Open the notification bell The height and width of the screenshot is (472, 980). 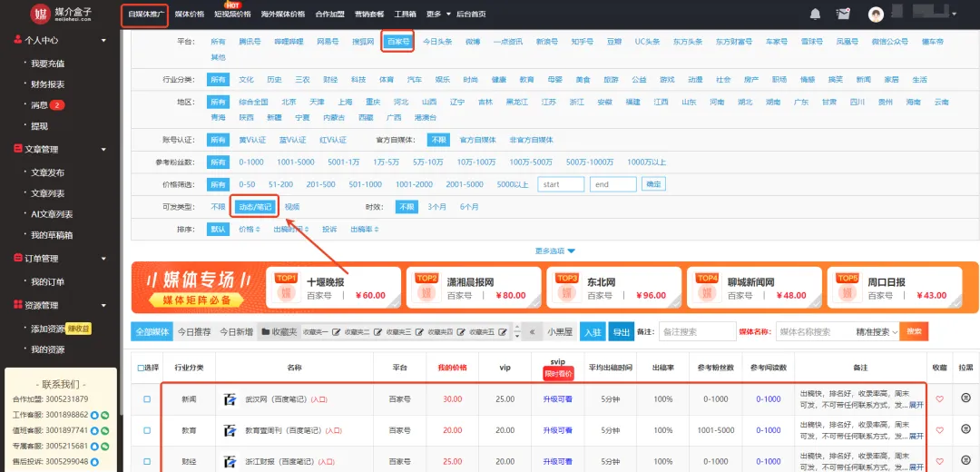pyautogui.click(x=815, y=14)
